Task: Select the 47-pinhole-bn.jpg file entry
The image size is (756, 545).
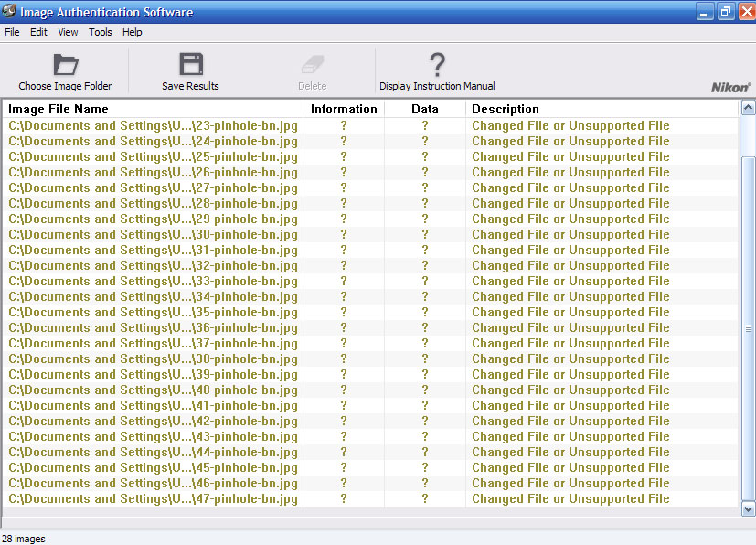Action: tap(154, 499)
